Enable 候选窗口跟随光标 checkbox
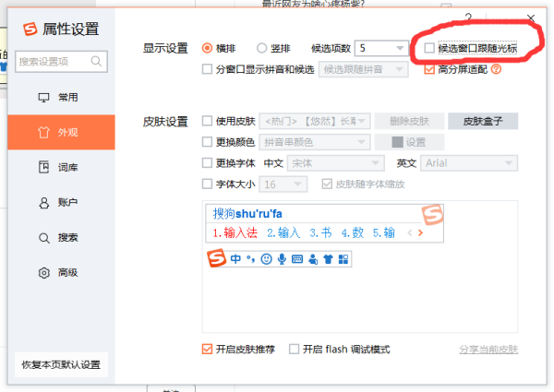 [x=429, y=48]
